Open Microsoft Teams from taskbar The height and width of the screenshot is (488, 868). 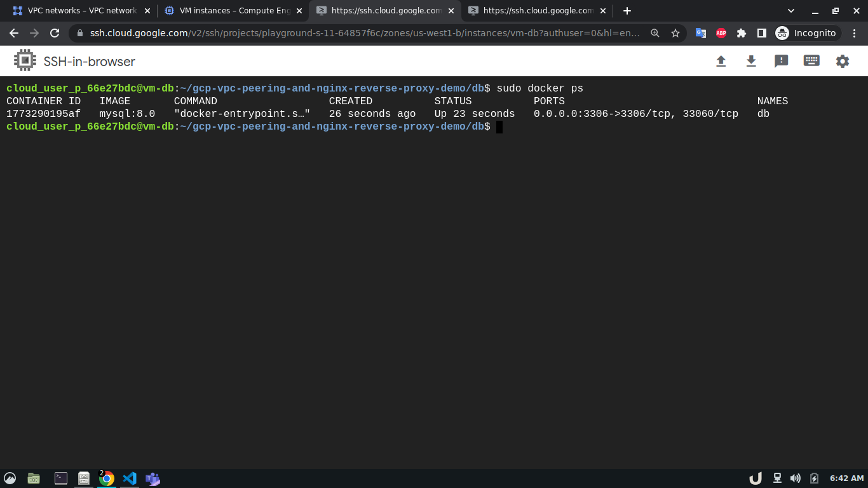pyautogui.click(x=153, y=478)
